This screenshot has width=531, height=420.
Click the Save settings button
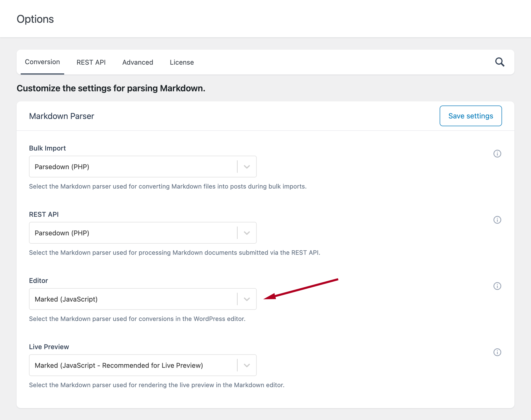[470, 116]
